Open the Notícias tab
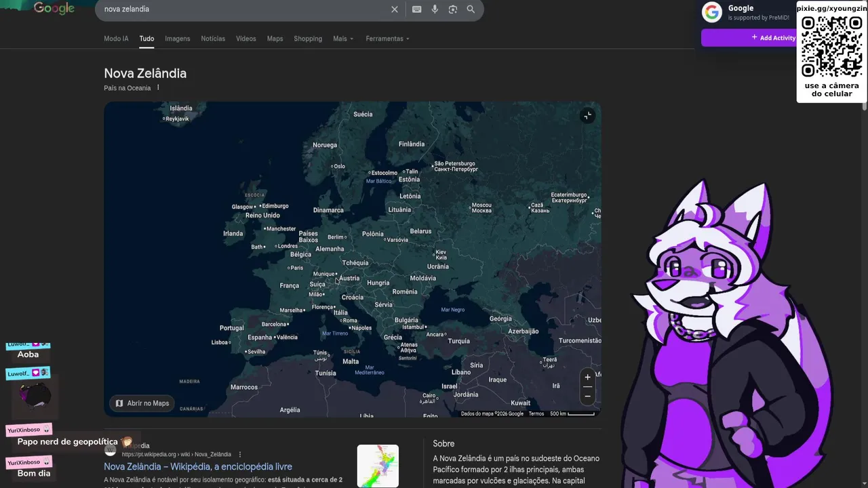The width and height of the screenshot is (868, 488). pos(213,39)
